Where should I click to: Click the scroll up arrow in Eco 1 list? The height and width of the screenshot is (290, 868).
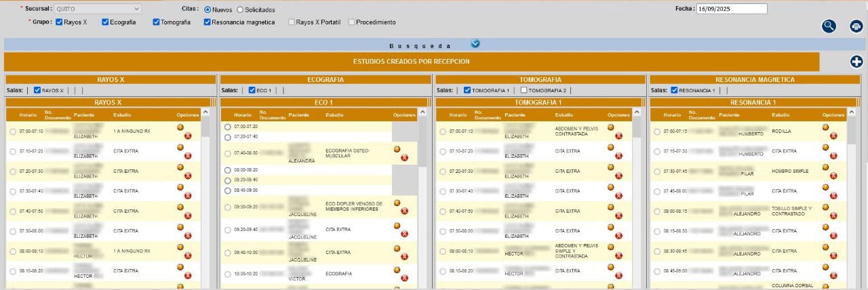[422, 112]
